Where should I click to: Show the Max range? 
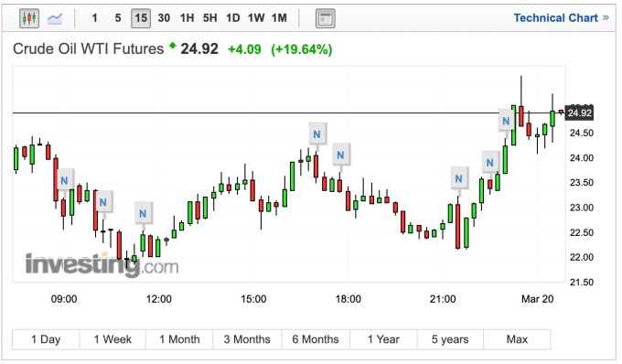pos(517,339)
